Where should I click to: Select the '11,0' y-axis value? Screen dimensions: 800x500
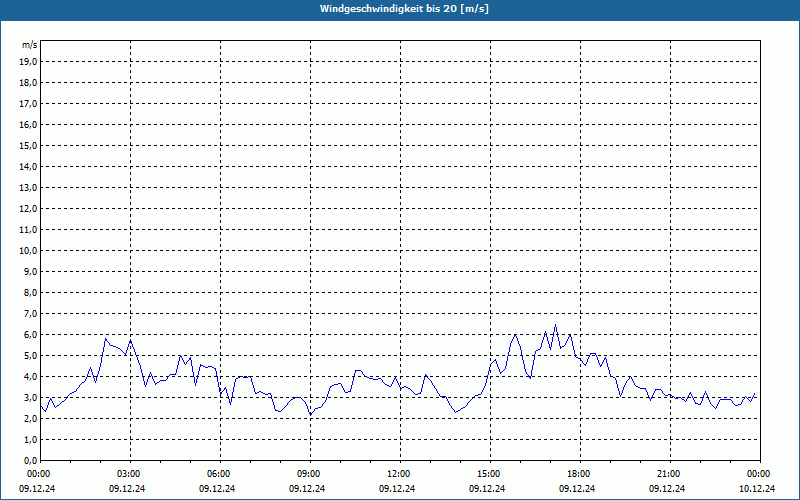(x=28, y=230)
